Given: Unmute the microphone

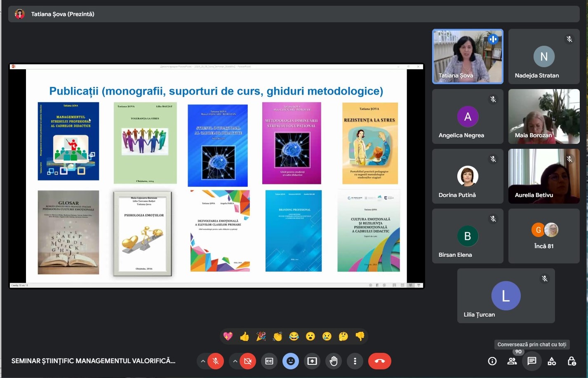Looking at the screenshot, I should coord(215,361).
